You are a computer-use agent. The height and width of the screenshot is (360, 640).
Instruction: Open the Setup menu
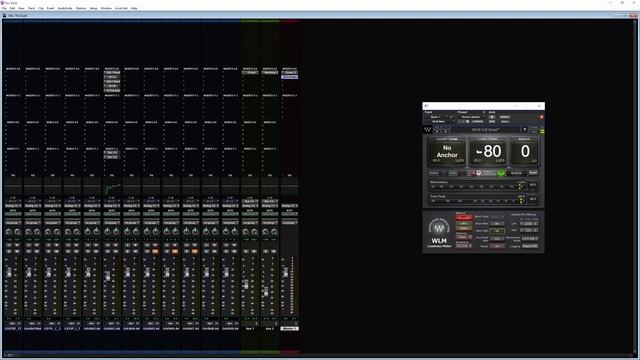[x=93, y=8]
